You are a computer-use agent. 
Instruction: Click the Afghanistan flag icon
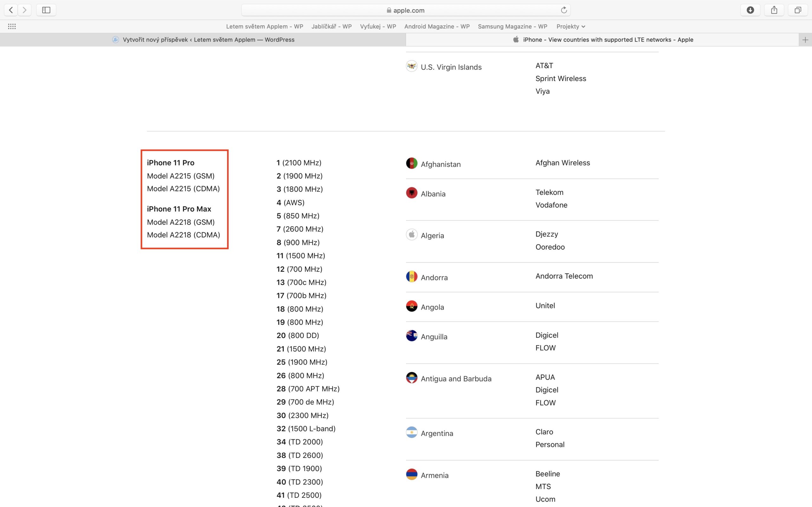412,163
